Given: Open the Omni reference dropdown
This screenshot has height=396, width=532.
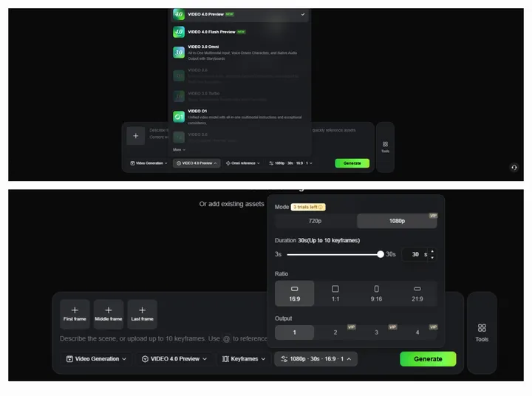Looking at the screenshot, I should 243,163.
